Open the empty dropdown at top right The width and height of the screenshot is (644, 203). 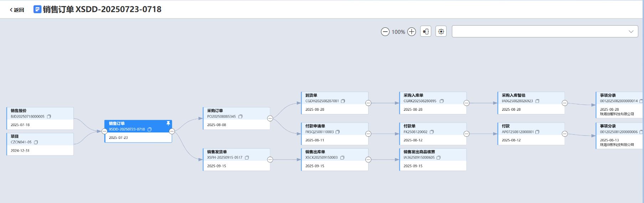pos(545,31)
